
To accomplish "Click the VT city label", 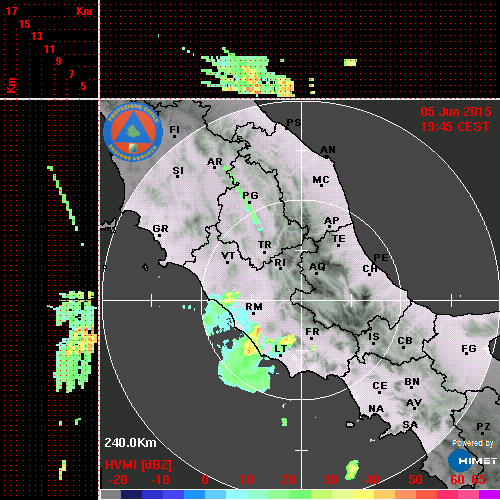I will pos(228,256).
